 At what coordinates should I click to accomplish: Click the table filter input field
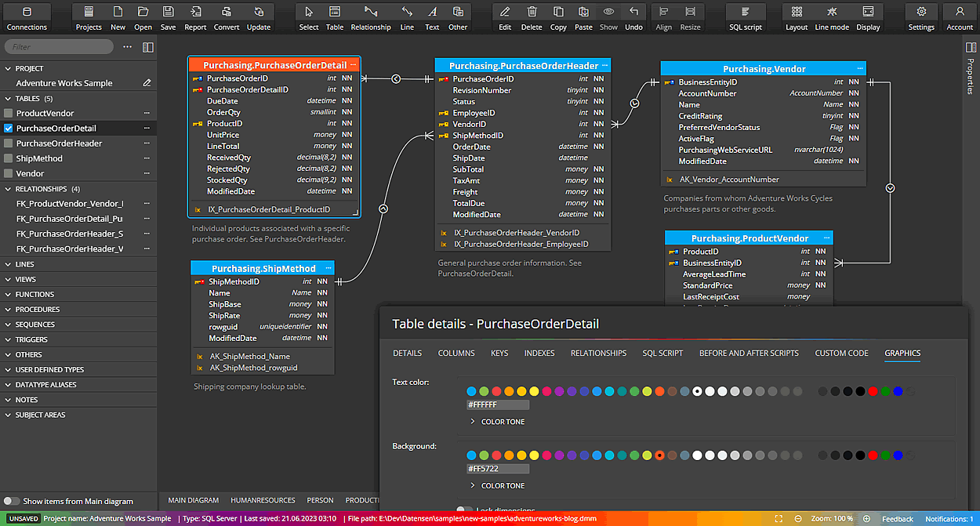tap(59, 46)
